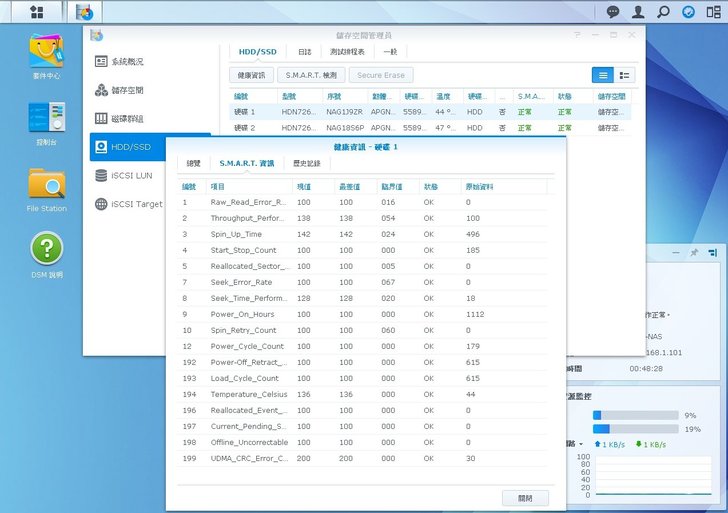Click the notifications speech bubble icon
728x513 pixels.
(x=613, y=12)
